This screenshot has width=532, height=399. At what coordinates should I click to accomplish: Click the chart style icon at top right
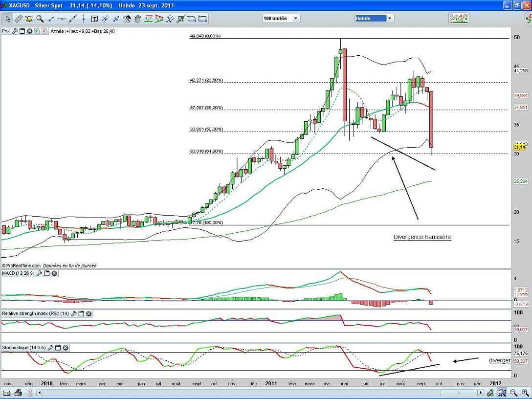459,19
